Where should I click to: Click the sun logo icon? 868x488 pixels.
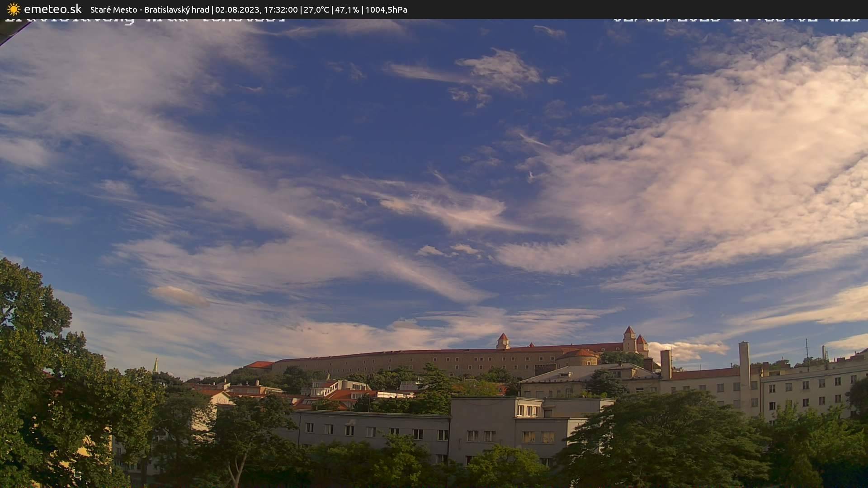tap(14, 9)
